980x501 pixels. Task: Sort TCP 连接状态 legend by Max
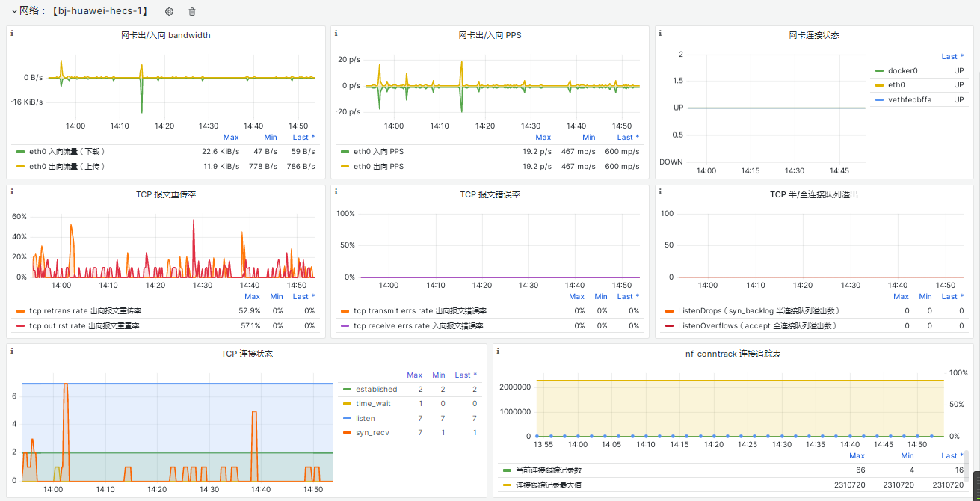[414, 375]
